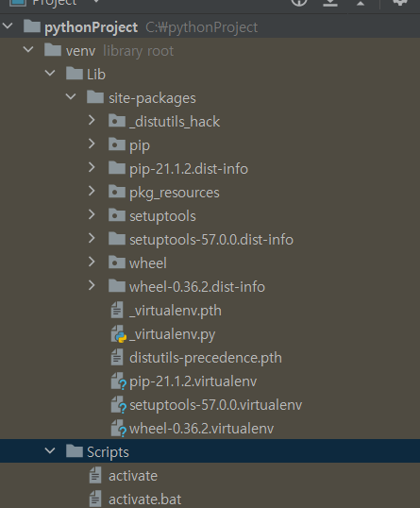Open the Project view dropdown
Image resolution: width=420 pixels, height=508 pixels.
96,2
